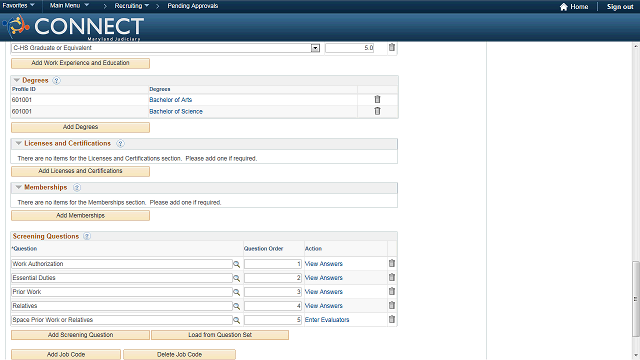
Task: Click the 5.0 value field
Action: point(350,48)
